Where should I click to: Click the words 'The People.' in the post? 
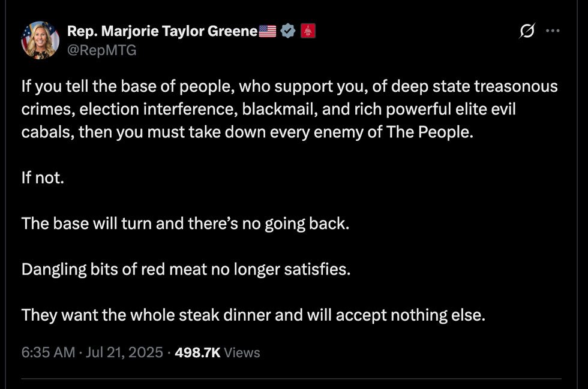point(430,132)
